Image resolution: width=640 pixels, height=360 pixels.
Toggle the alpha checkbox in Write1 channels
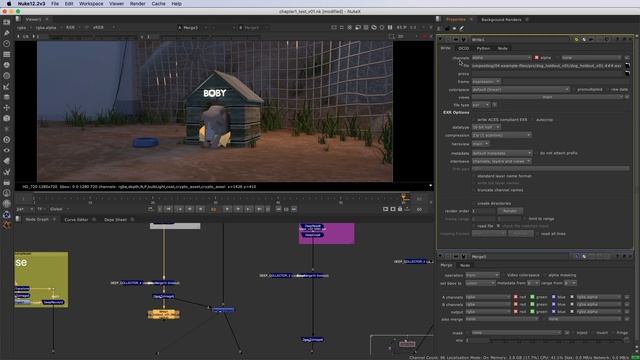(x=536, y=58)
